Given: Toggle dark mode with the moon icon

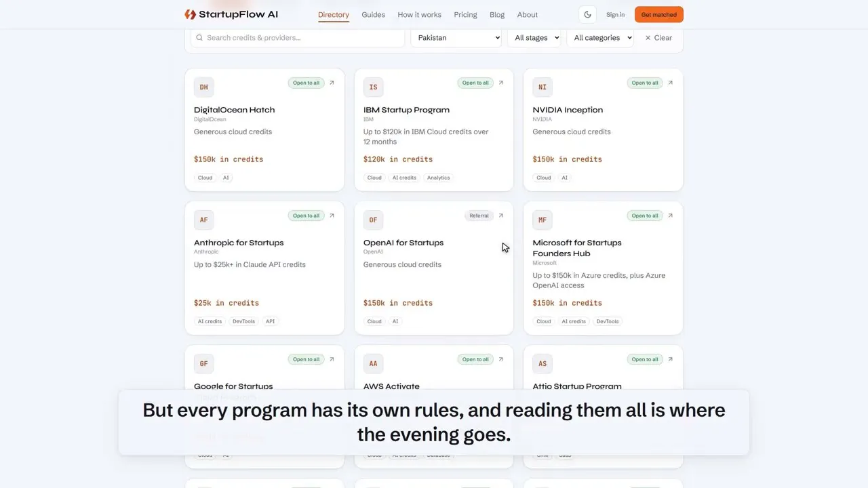Looking at the screenshot, I should (587, 14).
